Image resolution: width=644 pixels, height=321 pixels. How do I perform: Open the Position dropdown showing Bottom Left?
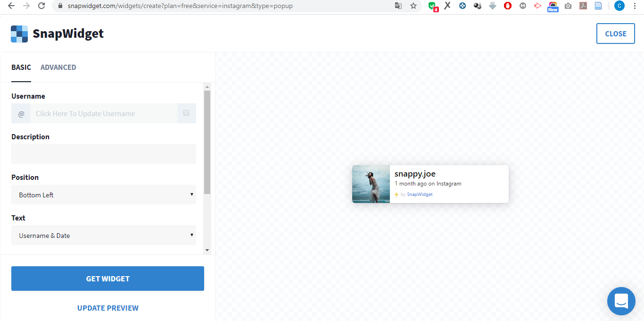click(x=104, y=194)
